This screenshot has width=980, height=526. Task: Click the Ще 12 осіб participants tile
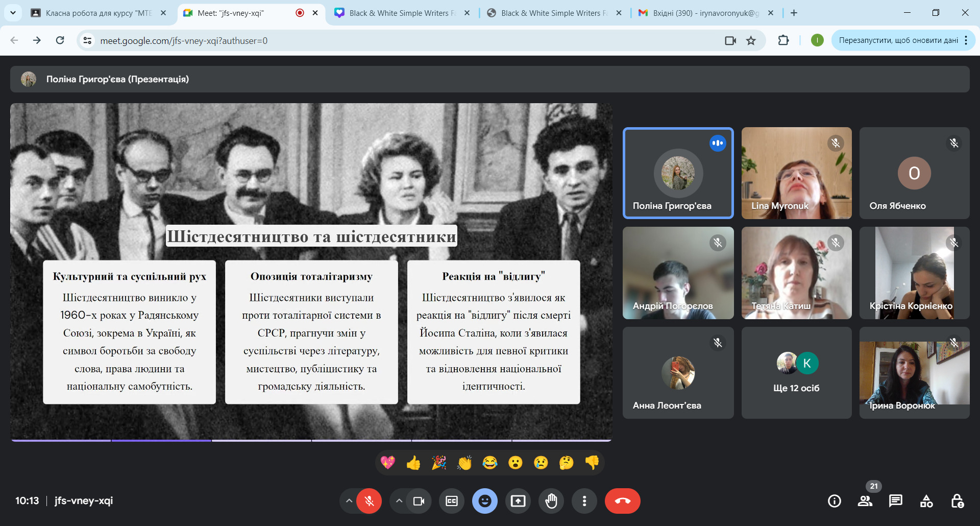click(x=796, y=373)
